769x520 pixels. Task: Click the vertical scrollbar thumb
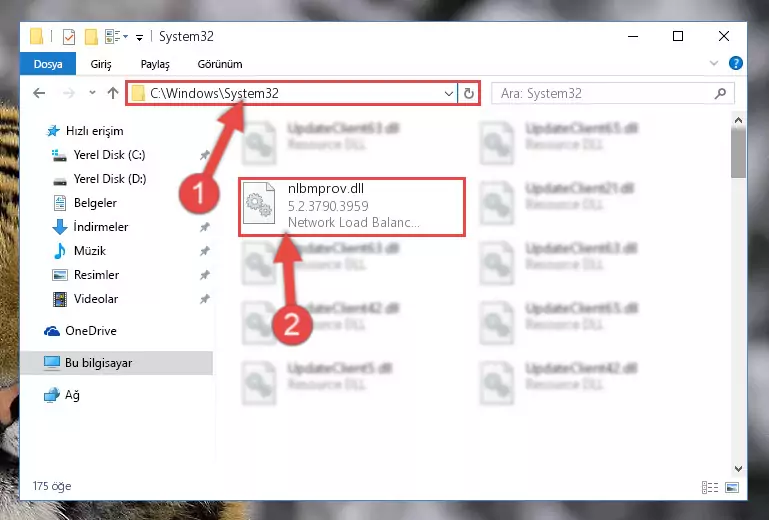point(738,153)
